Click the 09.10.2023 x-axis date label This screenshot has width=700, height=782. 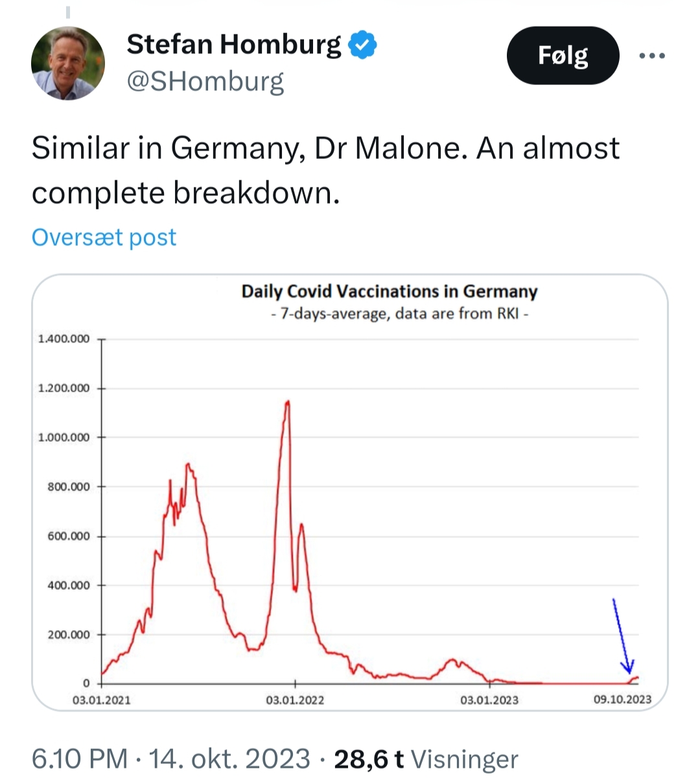click(622, 700)
